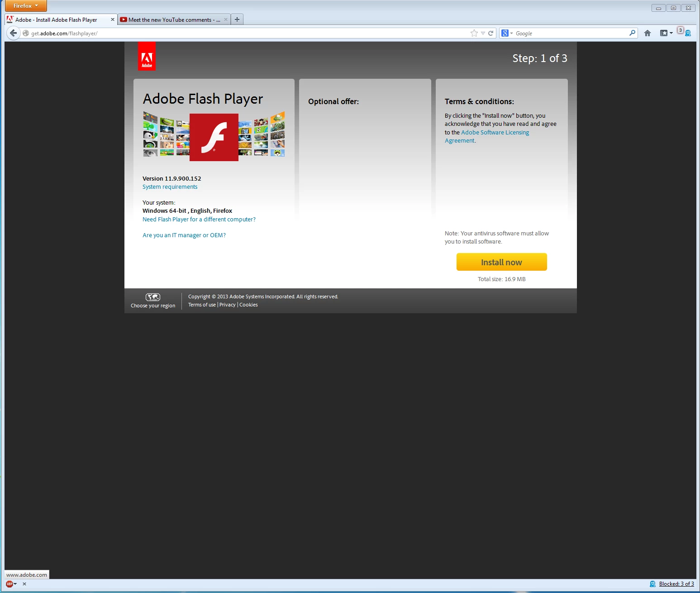Switch to the YouTube comments tab
This screenshot has width=700, height=593.
(174, 19)
